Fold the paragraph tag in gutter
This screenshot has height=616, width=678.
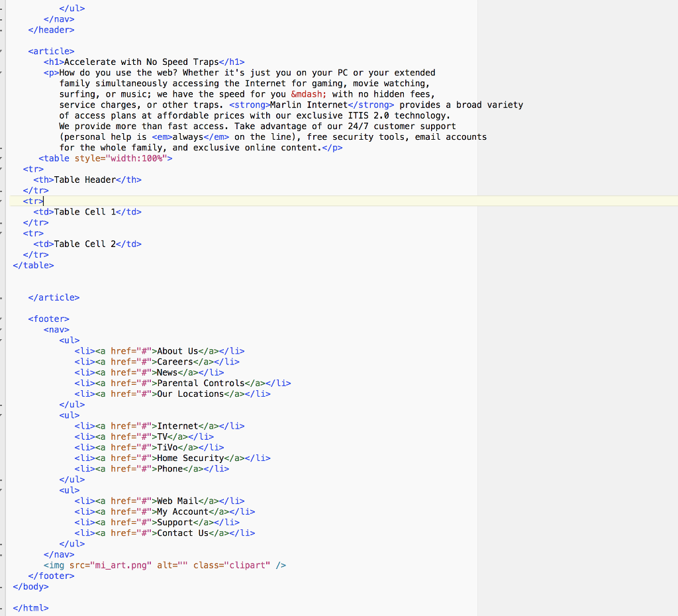tap(2, 73)
